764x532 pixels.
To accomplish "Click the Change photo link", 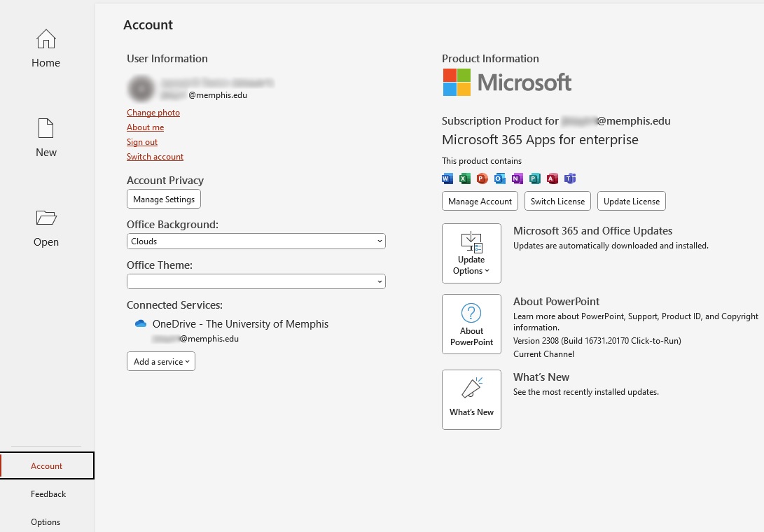I will [x=153, y=112].
